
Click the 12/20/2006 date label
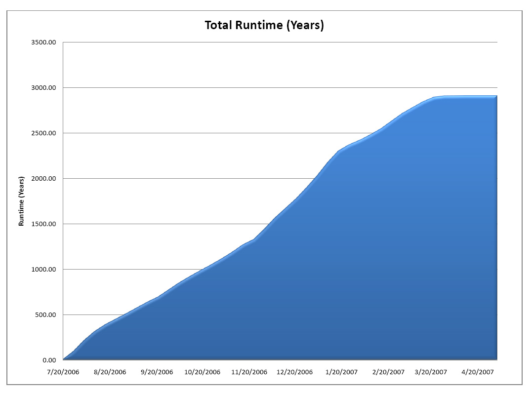[x=294, y=372]
